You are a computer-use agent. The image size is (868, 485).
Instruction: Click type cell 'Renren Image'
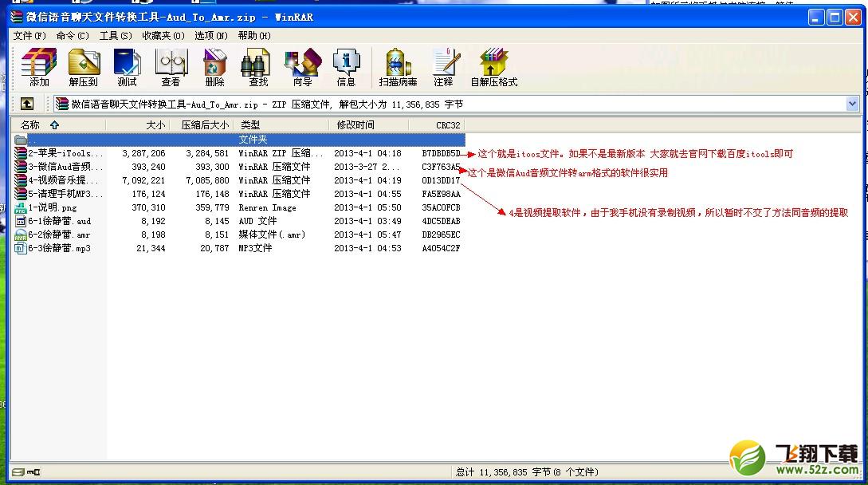click(267, 207)
